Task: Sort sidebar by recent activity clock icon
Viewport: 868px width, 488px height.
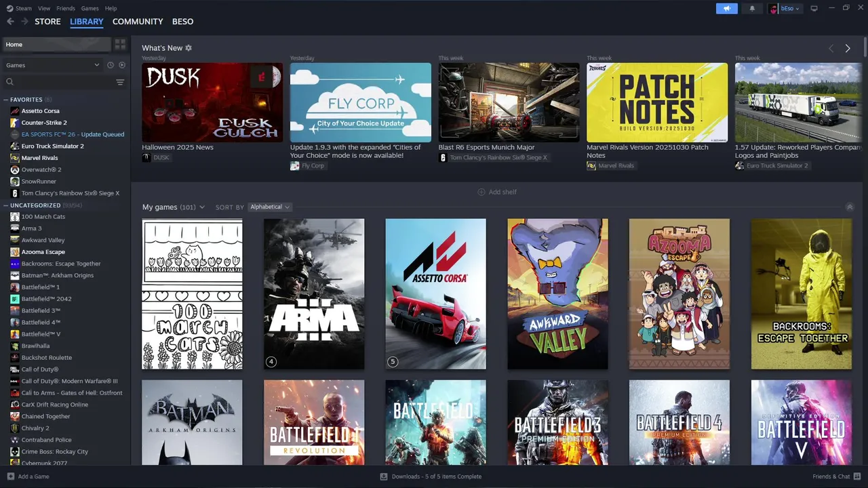Action: [x=111, y=65]
